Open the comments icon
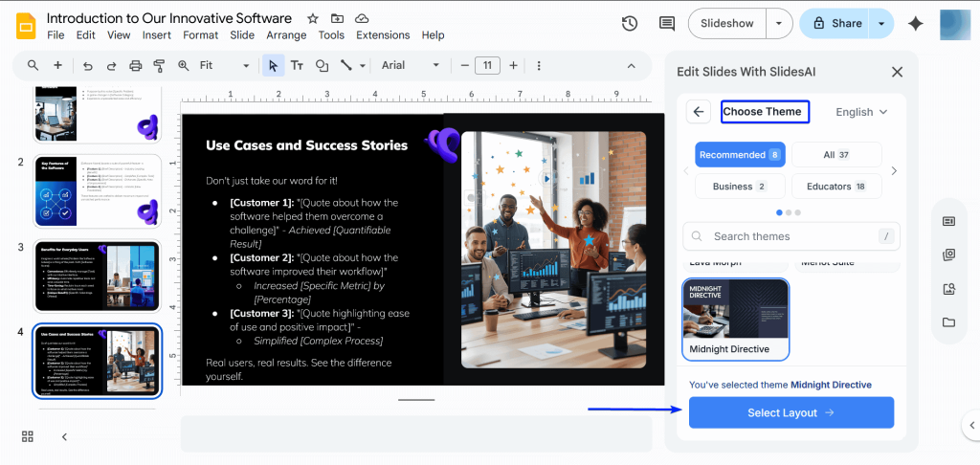The image size is (980, 465). (667, 24)
